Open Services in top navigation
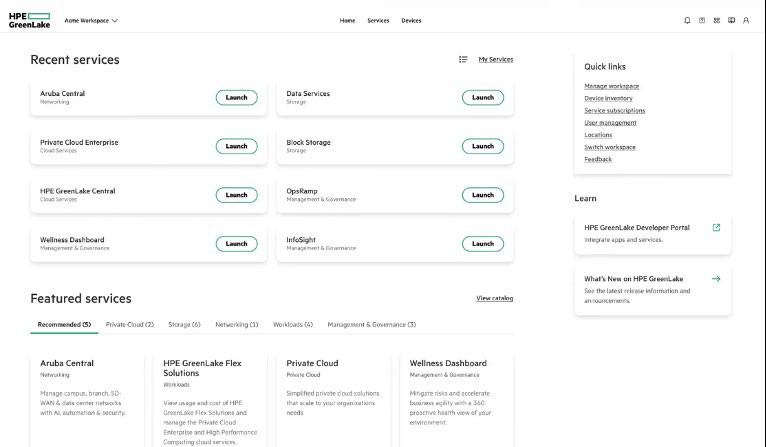This screenshot has height=447, width=766. coord(378,21)
